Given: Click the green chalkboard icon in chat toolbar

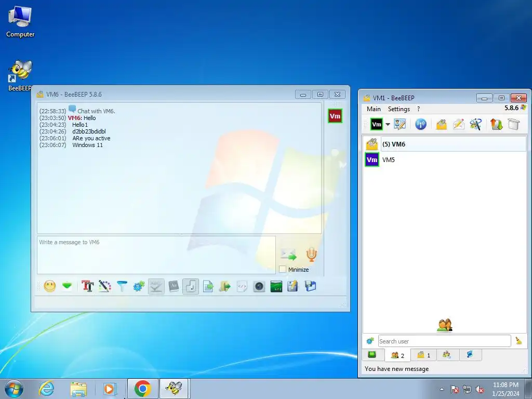Looking at the screenshot, I should 276,286.
